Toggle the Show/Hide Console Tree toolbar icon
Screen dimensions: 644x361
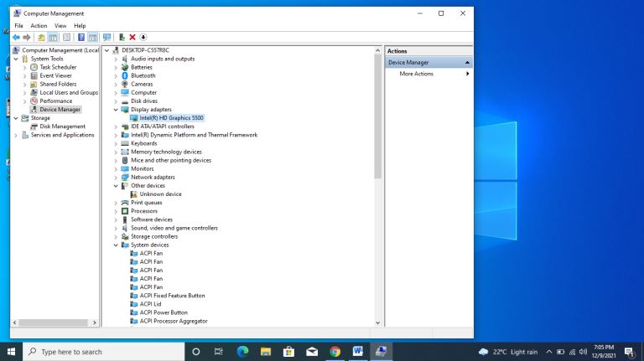(53, 38)
